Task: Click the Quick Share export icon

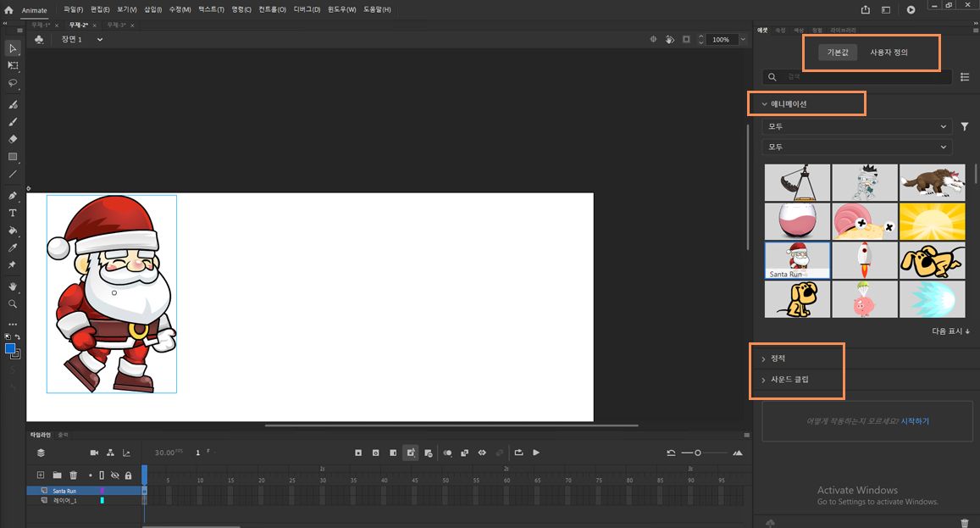Action: (x=866, y=9)
